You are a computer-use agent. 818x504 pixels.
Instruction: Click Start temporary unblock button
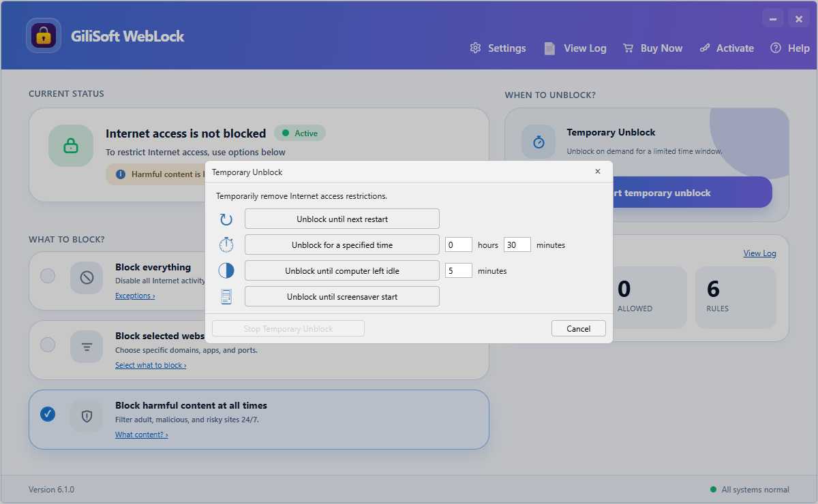tap(693, 193)
